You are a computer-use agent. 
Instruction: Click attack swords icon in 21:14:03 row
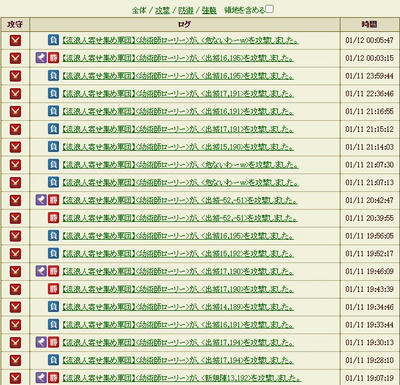(15, 147)
